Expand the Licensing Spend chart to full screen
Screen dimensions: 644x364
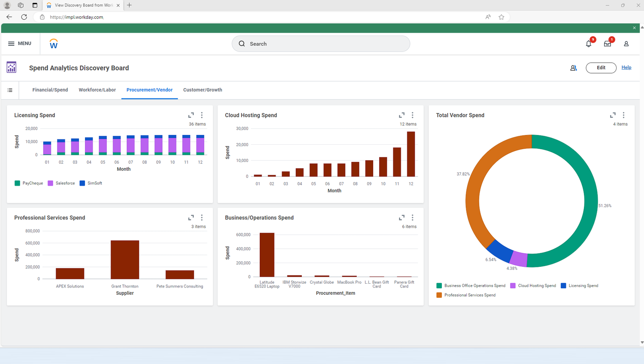(191, 115)
